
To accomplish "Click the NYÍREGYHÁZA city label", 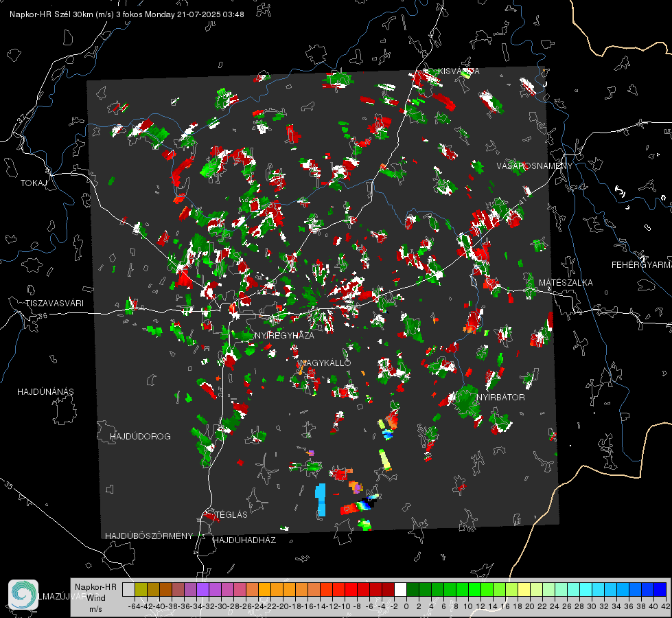I will click(284, 336).
